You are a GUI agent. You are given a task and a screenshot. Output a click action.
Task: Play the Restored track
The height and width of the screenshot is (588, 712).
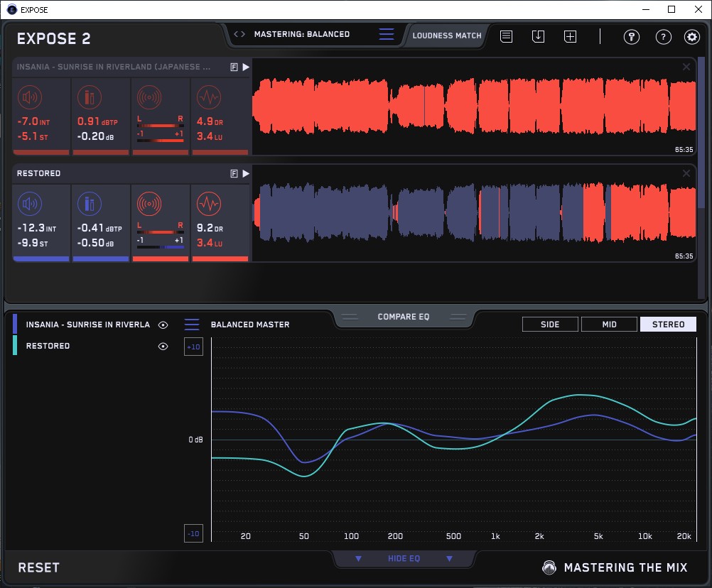click(246, 173)
